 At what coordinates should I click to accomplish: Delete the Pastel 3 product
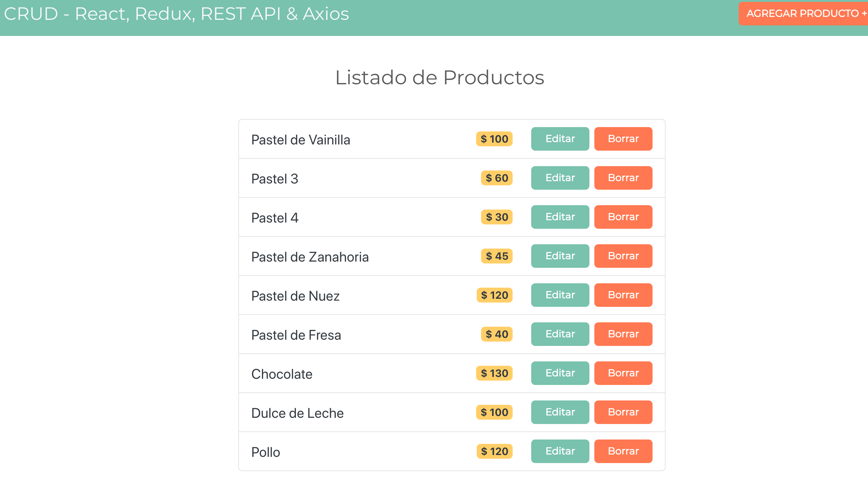(623, 178)
